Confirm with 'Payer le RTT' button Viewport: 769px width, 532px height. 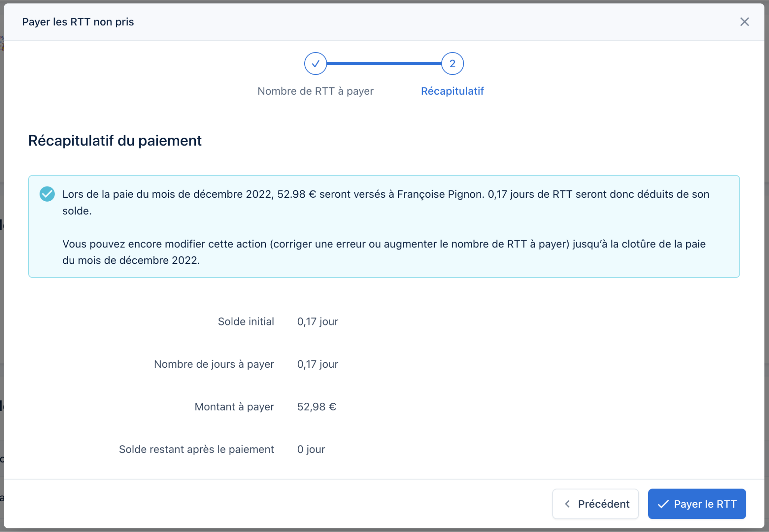pyautogui.click(x=697, y=504)
